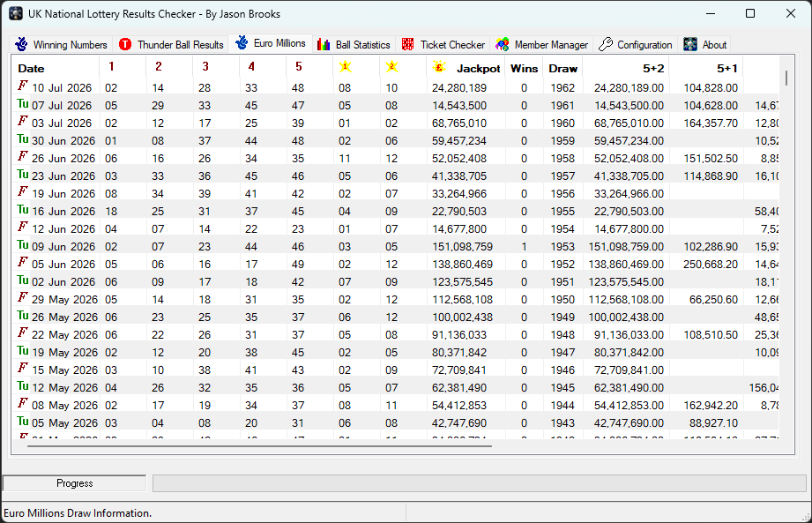Click the Lucky Star 1 column header icon
This screenshot has height=523, width=812.
tap(346, 66)
